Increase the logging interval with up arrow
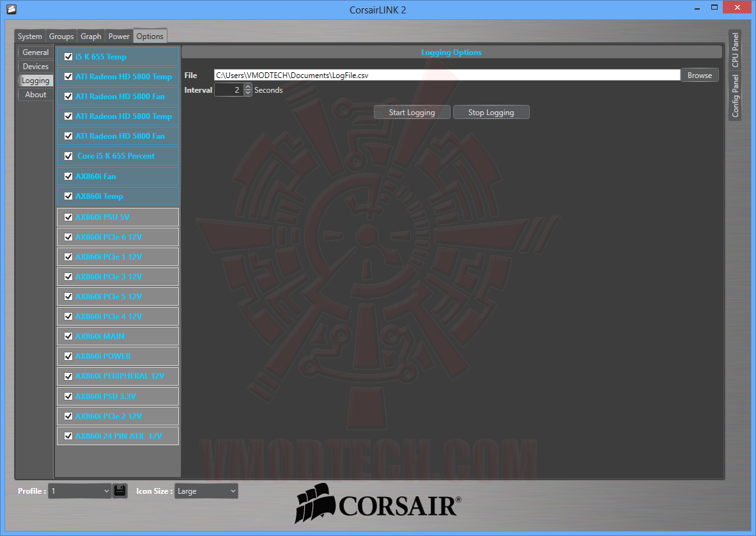The width and height of the screenshot is (756, 536). click(248, 86)
